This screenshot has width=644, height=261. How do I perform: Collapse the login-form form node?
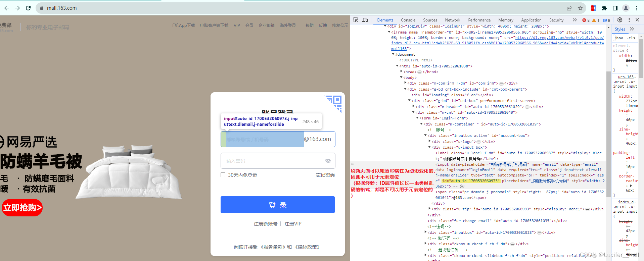(x=417, y=118)
